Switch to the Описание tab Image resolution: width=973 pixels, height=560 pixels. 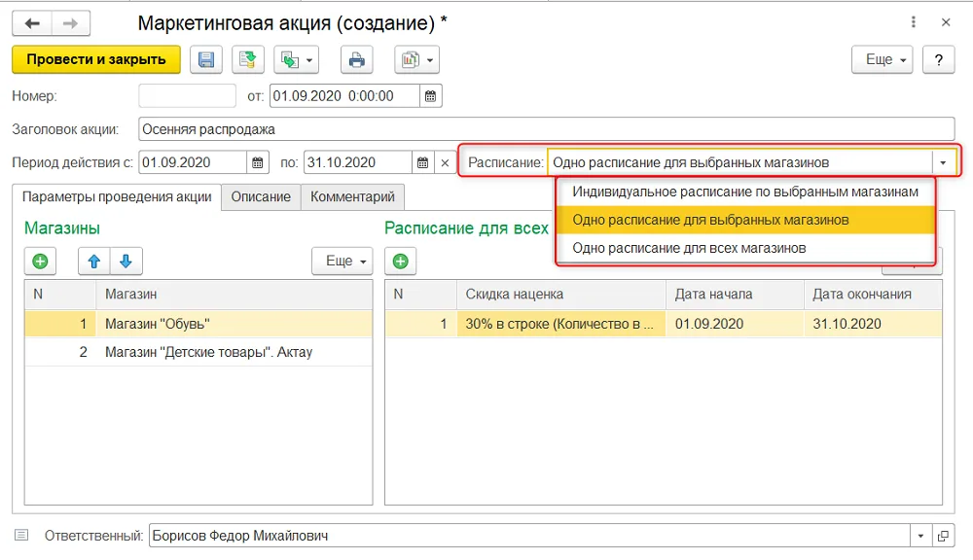click(261, 196)
